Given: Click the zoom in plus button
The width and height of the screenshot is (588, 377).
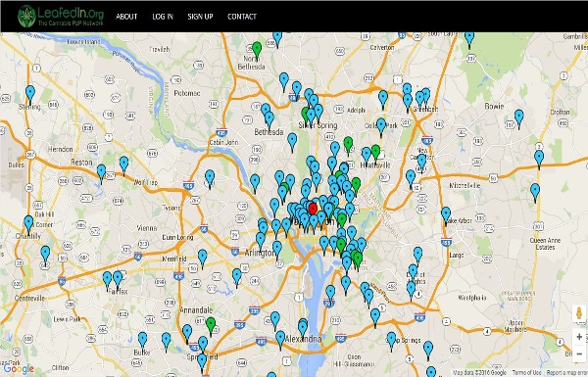Looking at the screenshot, I should coord(579,337).
